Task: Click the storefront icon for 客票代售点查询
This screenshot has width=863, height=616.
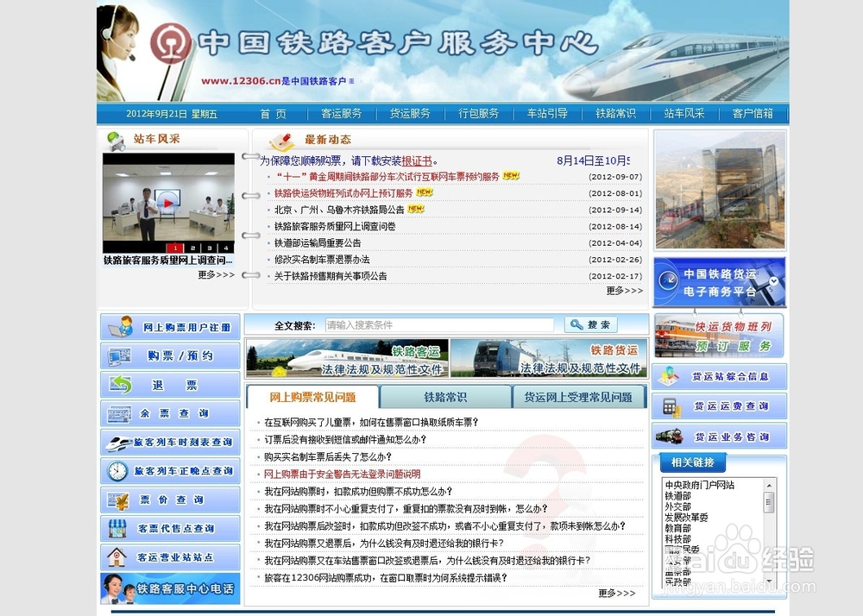Action: [117, 528]
